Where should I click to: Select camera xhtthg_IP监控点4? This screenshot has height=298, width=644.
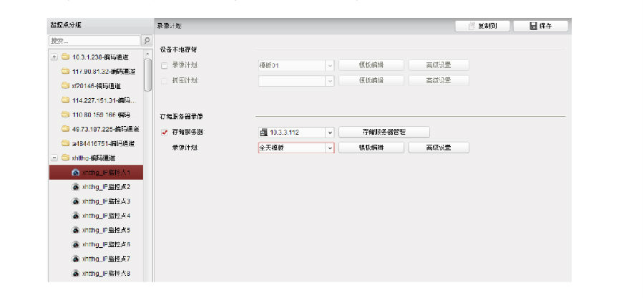point(106,216)
